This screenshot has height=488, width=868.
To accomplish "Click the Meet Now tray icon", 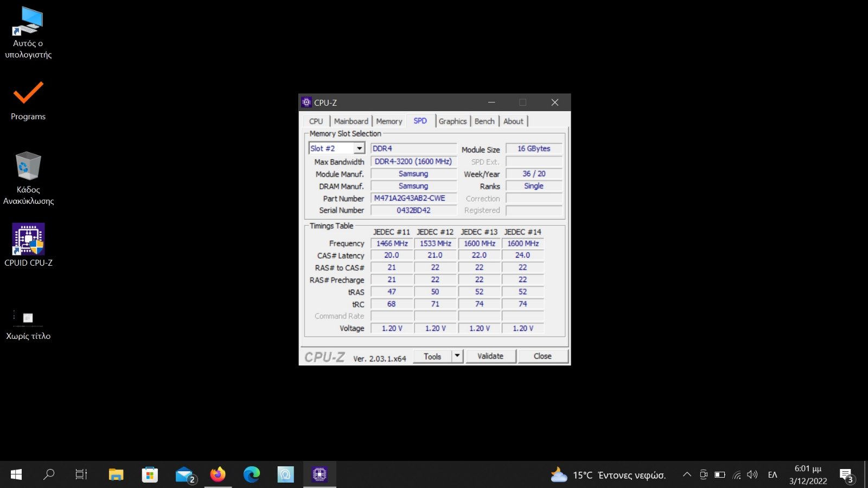I will pos(704,474).
